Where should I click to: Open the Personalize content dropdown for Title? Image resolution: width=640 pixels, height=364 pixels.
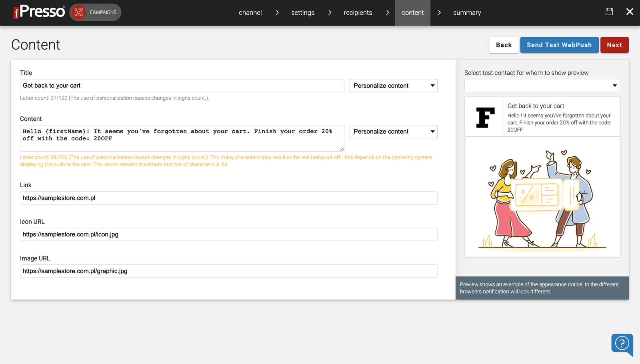393,85
